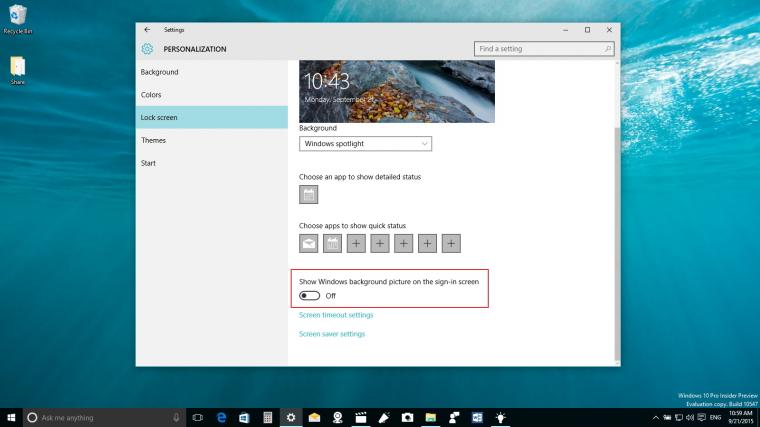Expand the Background Windows spotlight dropdown
The height and width of the screenshot is (427, 760).
[365, 143]
